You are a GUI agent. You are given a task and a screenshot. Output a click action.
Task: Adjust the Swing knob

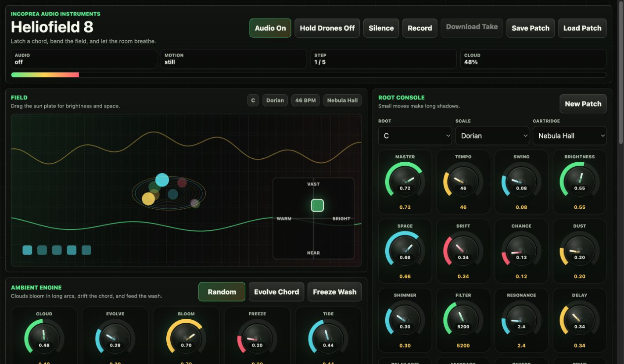tap(521, 182)
